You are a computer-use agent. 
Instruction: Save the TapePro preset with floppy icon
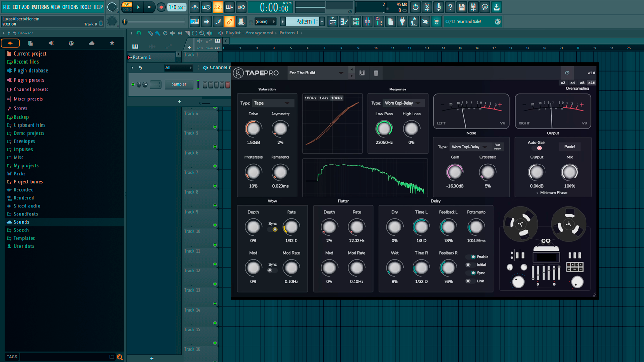(x=362, y=73)
